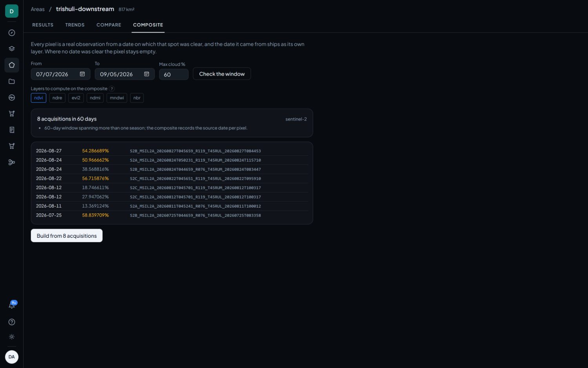This screenshot has width=588, height=368.
Task: Click the To date field 09/05/2026
Action: coord(125,74)
